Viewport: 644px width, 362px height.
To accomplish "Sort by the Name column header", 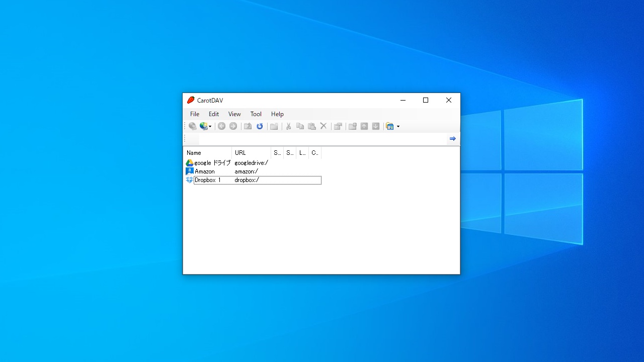I will click(x=207, y=153).
